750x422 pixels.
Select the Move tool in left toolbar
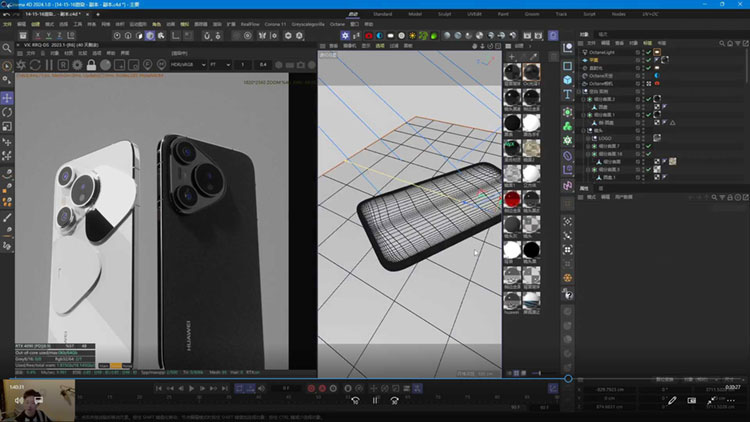pyautogui.click(x=7, y=98)
